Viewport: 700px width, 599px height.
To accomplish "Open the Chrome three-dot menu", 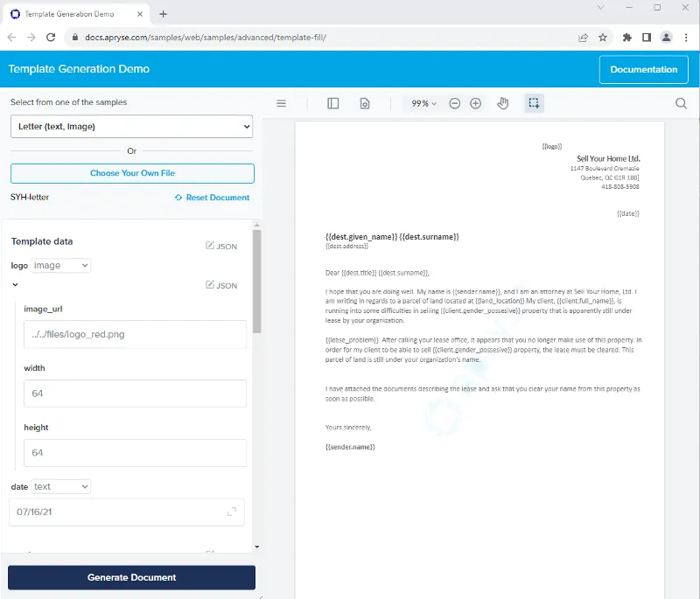I will (686, 38).
